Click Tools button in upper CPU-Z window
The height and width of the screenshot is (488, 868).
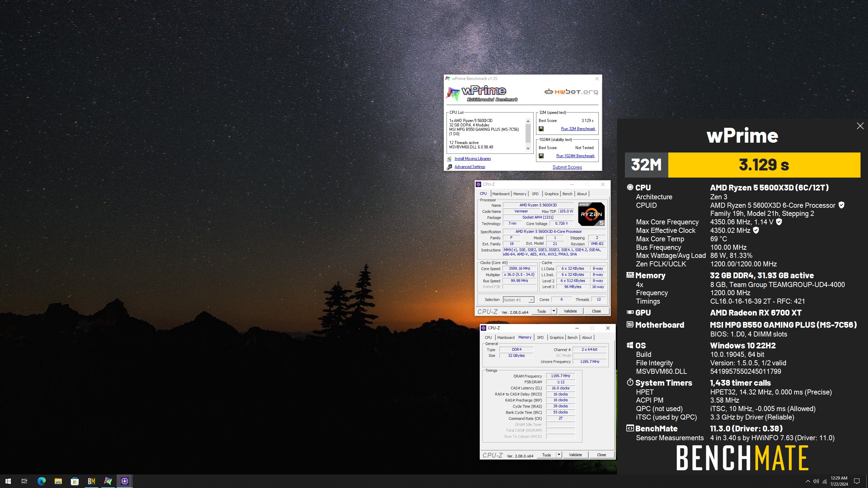(x=541, y=311)
